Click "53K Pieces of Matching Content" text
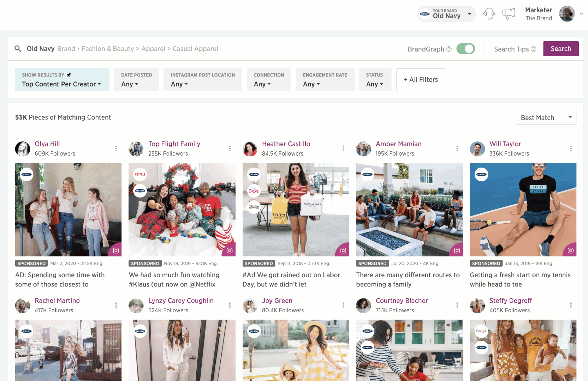588x381 pixels. pos(63,117)
